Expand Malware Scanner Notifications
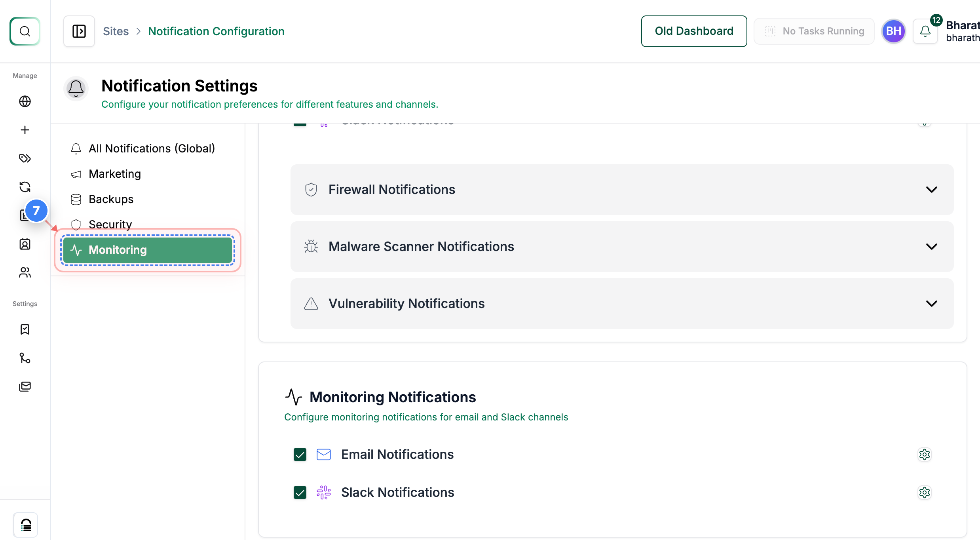Viewport: 980px width, 540px height. [932, 246]
